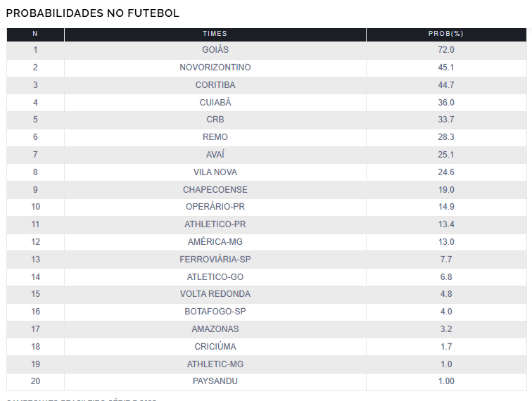The width and height of the screenshot is (532, 401).
Task: Click the TIMES column header
Action: [x=215, y=34]
